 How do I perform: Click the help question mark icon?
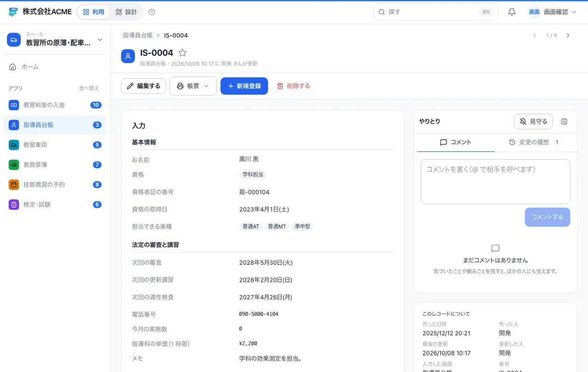tap(152, 12)
